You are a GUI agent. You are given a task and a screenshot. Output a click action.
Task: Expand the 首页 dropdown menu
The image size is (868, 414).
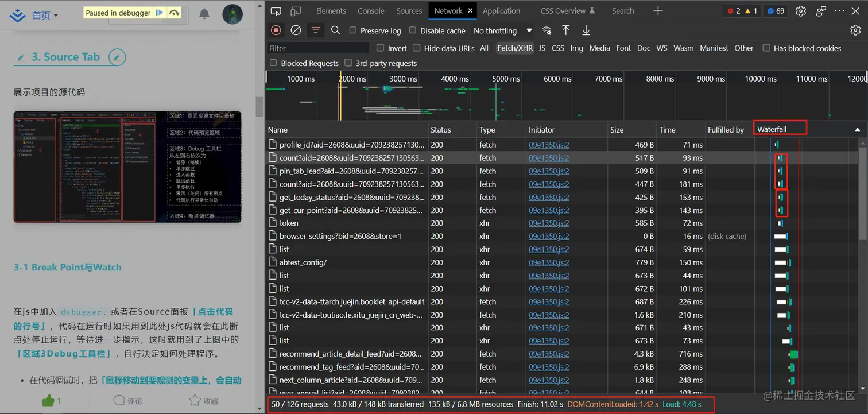coord(45,16)
